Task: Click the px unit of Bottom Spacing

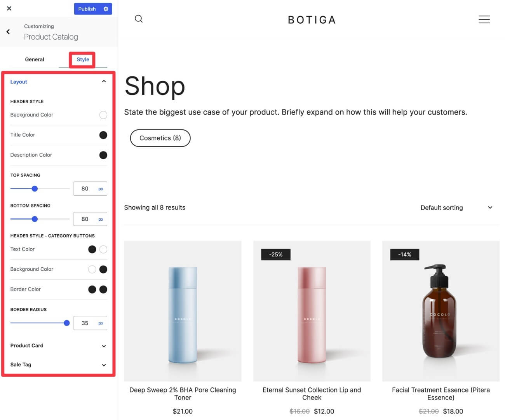Action: point(101,219)
